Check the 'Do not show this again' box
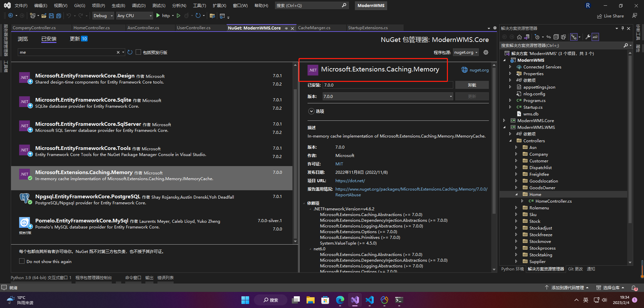The image size is (644, 308). tap(22, 261)
